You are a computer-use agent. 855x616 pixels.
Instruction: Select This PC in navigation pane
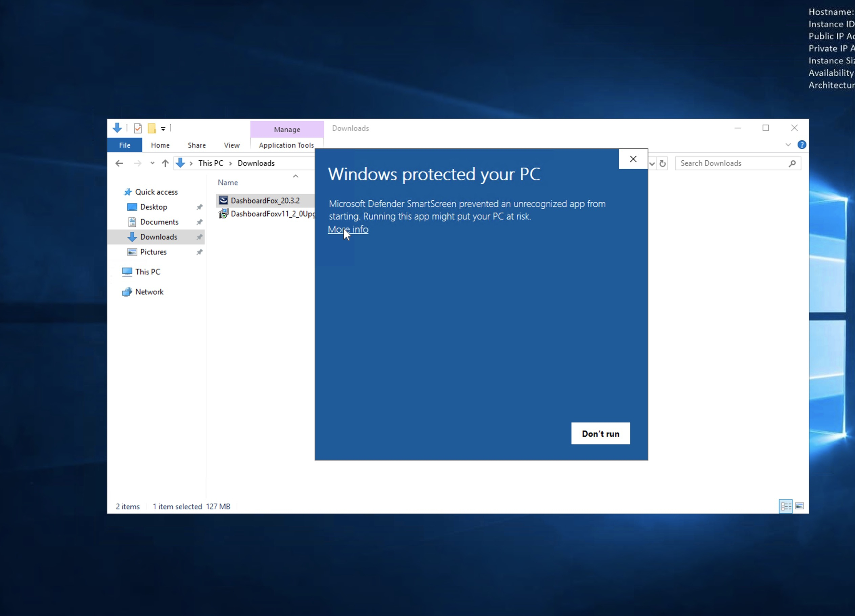pyautogui.click(x=148, y=272)
